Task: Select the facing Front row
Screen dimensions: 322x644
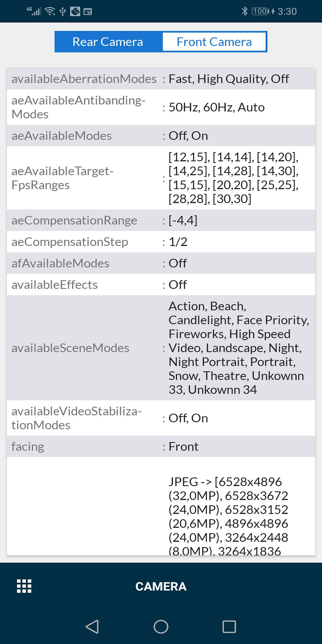Action: (x=161, y=446)
